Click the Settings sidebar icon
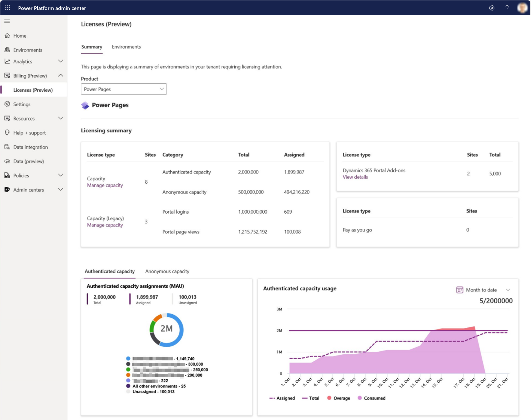Image resolution: width=531 pixels, height=420 pixels. (8, 104)
